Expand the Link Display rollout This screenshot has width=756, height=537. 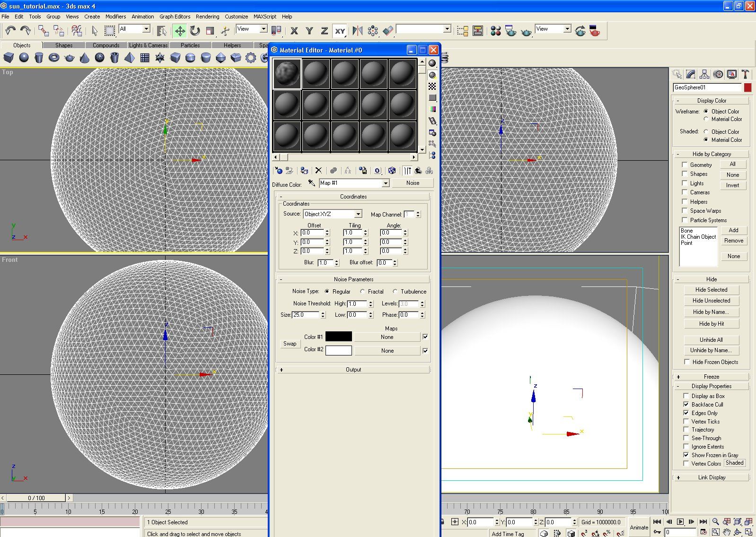click(x=711, y=477)
